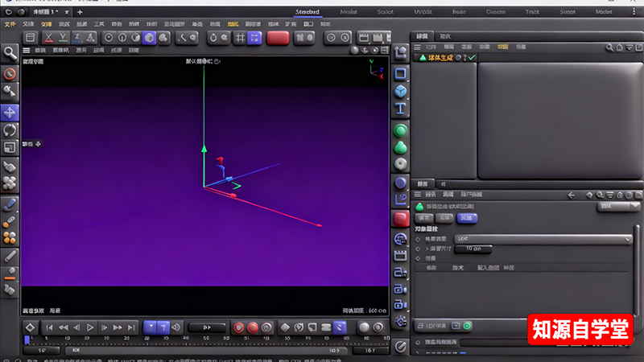Click the 10 cm size input field
Image resolution: width=644 pixels, height=362 pixels.
coord(473,249)
